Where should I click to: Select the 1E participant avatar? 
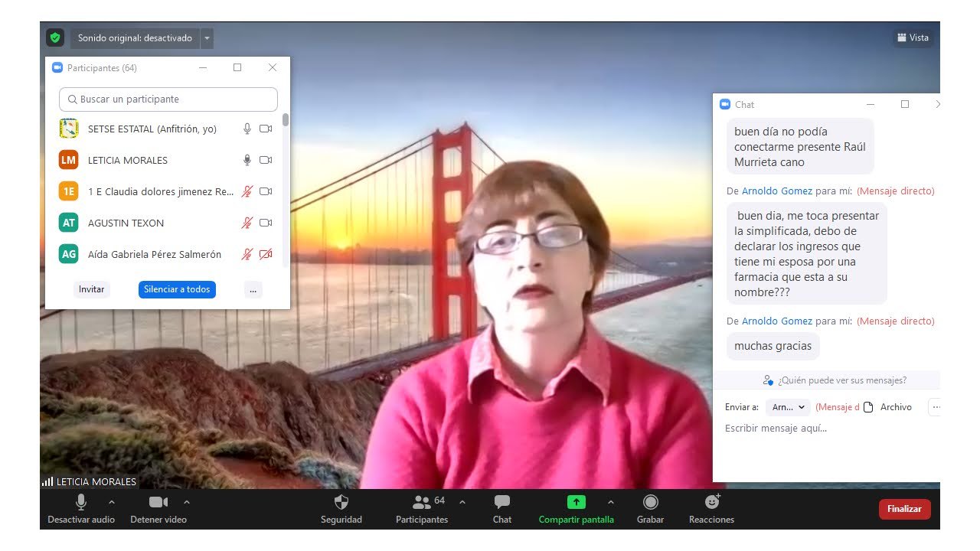(x=69, y=191)
